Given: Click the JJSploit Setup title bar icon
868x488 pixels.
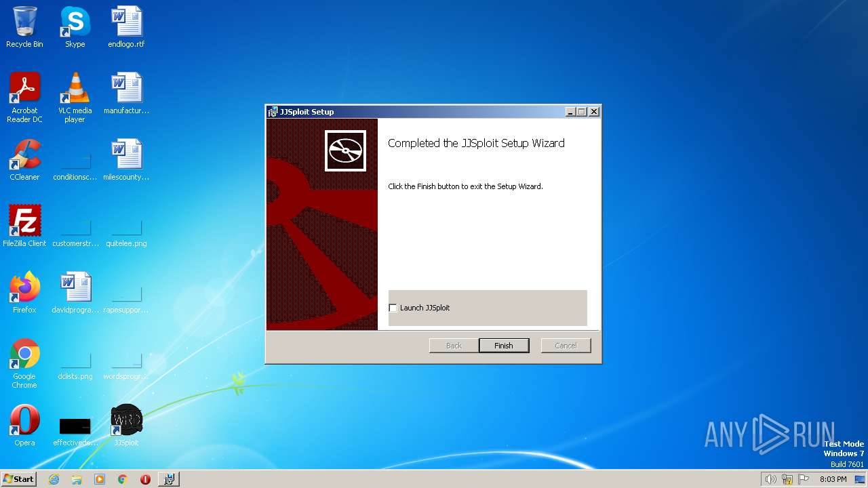Looking at the screenshot, I should [273, 112].
